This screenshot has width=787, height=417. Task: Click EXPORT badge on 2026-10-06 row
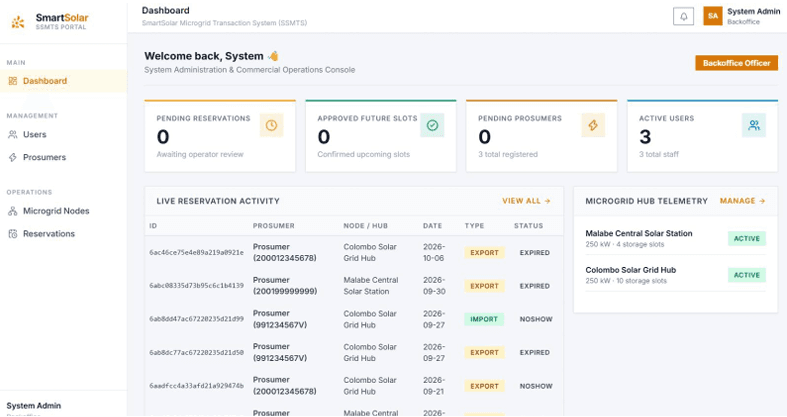coord(484,252)
